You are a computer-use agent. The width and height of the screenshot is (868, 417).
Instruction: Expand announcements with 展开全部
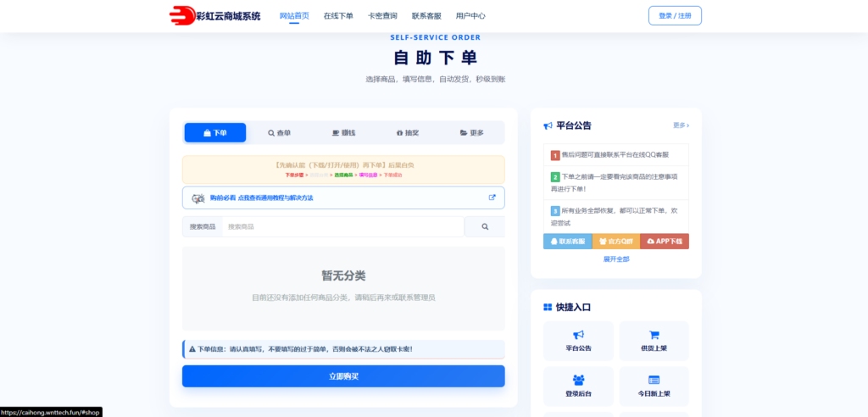[616, 259]
